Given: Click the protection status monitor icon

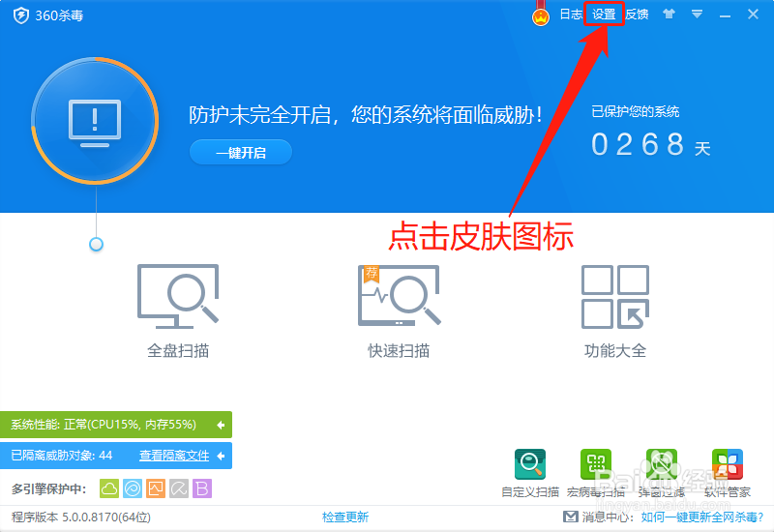Looking at the screenshot, I should (95, 122).
